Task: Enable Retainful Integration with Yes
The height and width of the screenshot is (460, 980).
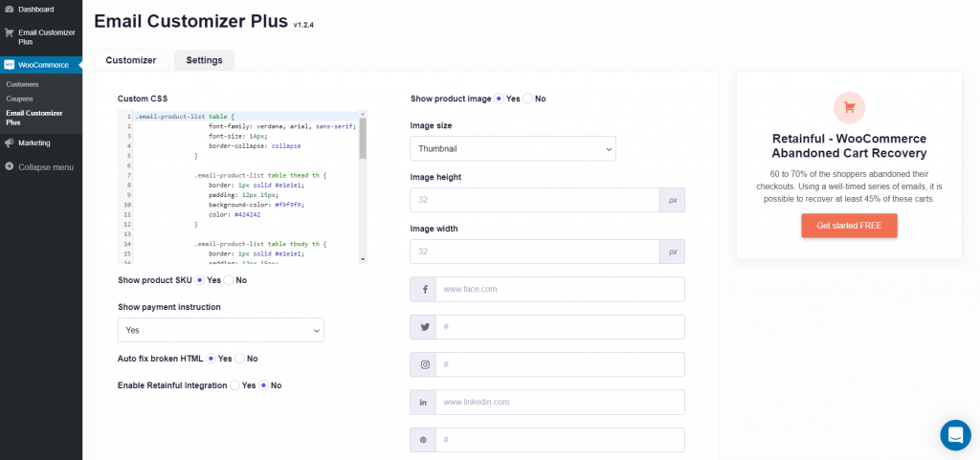Action: pos(234,385)
